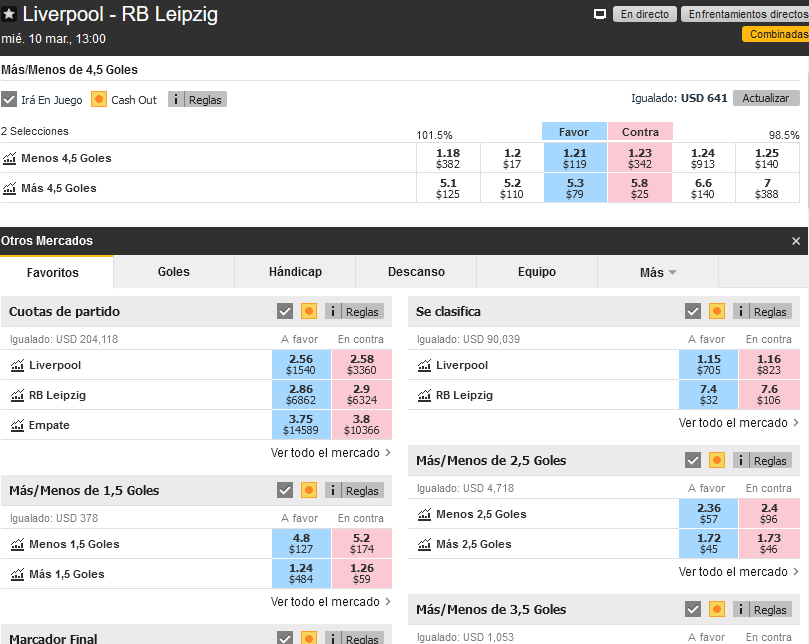The image size is (809, 644).
Task: Click the Combinadas button
Action: 775,34
